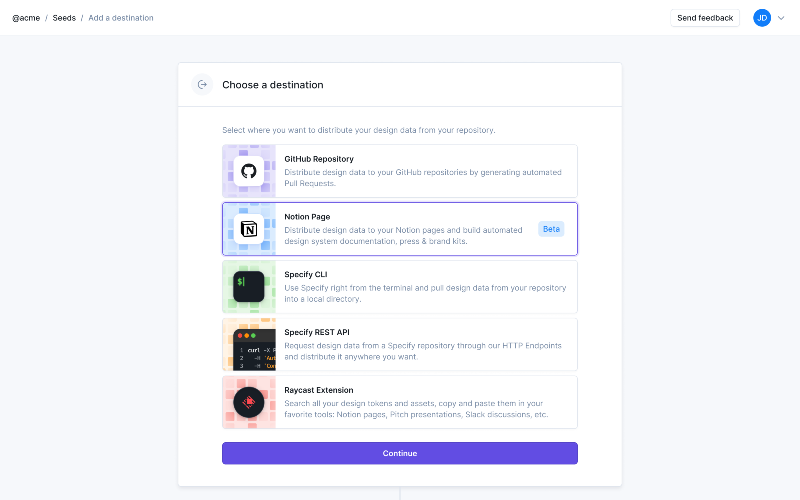Select the Specify CLI title

tap(306, 274)
